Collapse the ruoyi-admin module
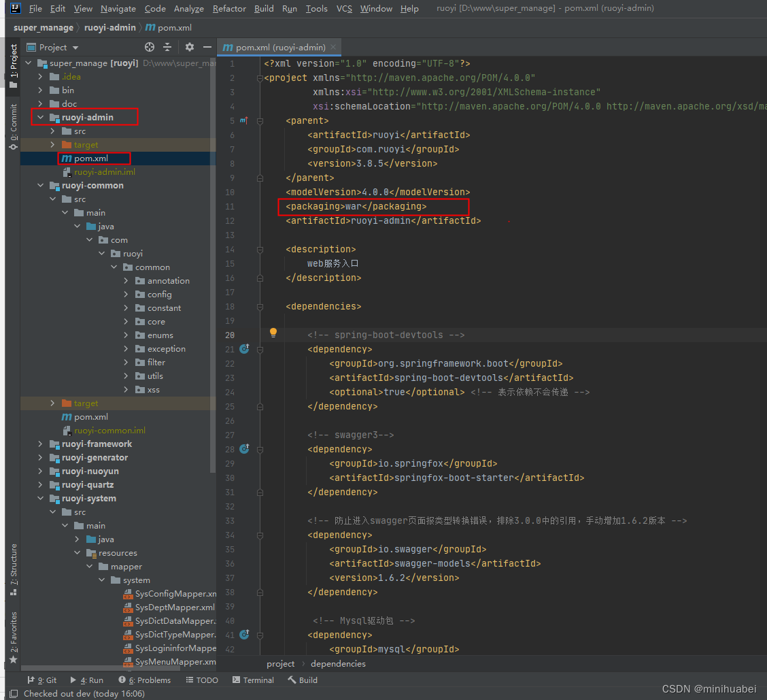767x700 pixels. pyautogui.click(x=41, y=118)
